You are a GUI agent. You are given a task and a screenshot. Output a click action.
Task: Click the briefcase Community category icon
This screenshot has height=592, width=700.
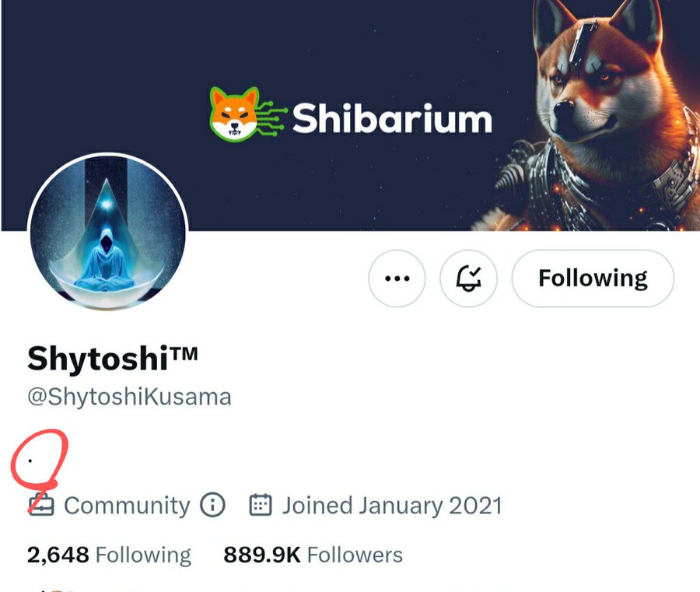40,505
